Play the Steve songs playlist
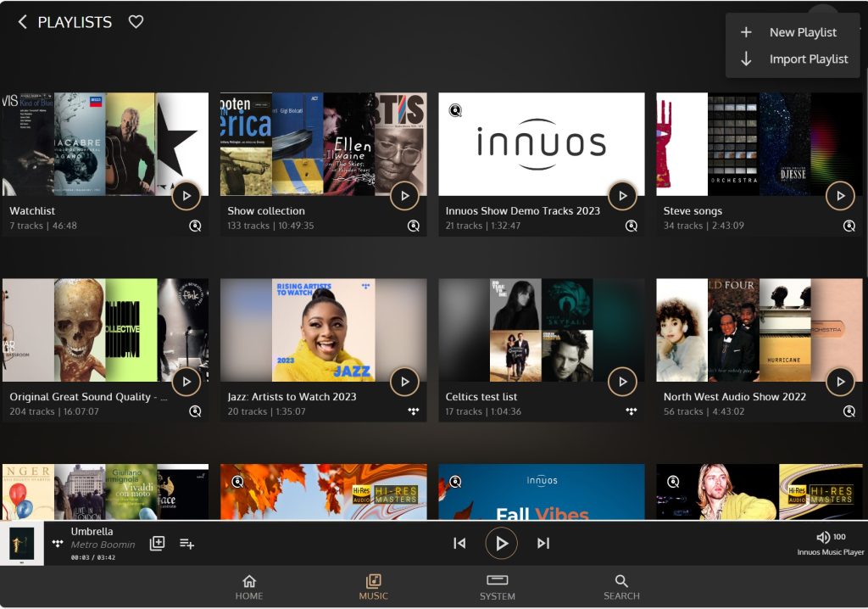The height and width of the screenshot is (609, 868). 840,196
